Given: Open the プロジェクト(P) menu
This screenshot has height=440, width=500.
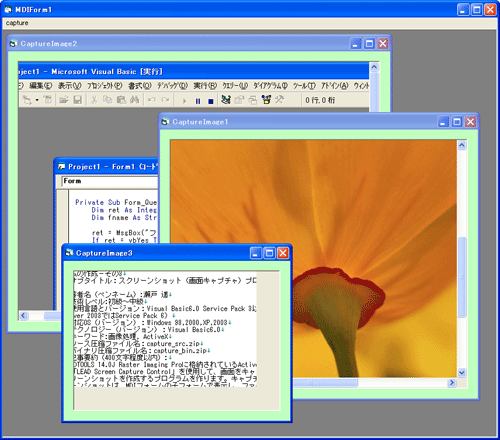Looking at the screenshot, I should (105, 86).
